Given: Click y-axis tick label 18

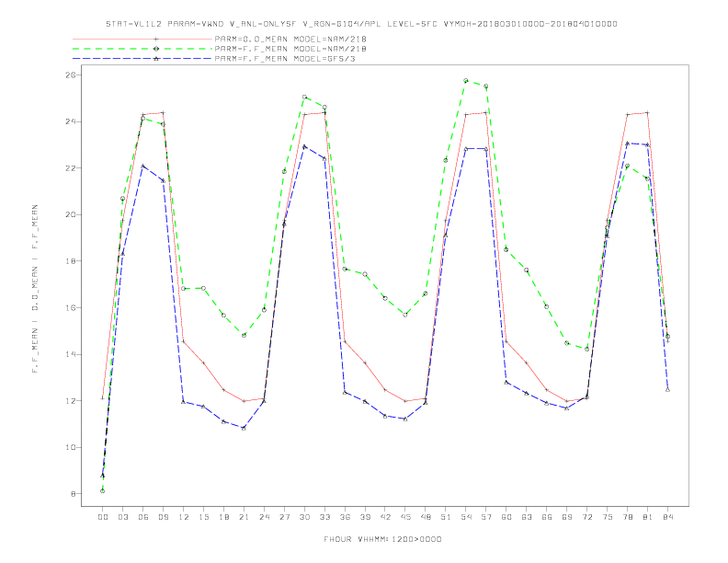Looking at the screenshot, I should point(73,261).
